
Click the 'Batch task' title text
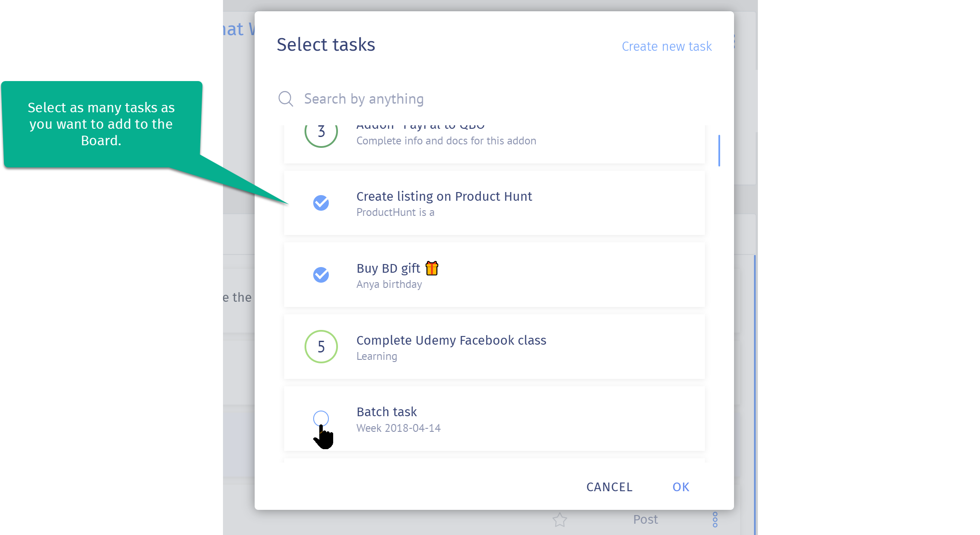click(x=387, y=412)
